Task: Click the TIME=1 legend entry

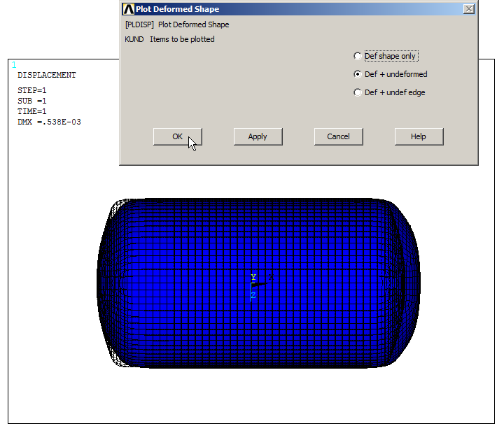Action: (32, 111)
